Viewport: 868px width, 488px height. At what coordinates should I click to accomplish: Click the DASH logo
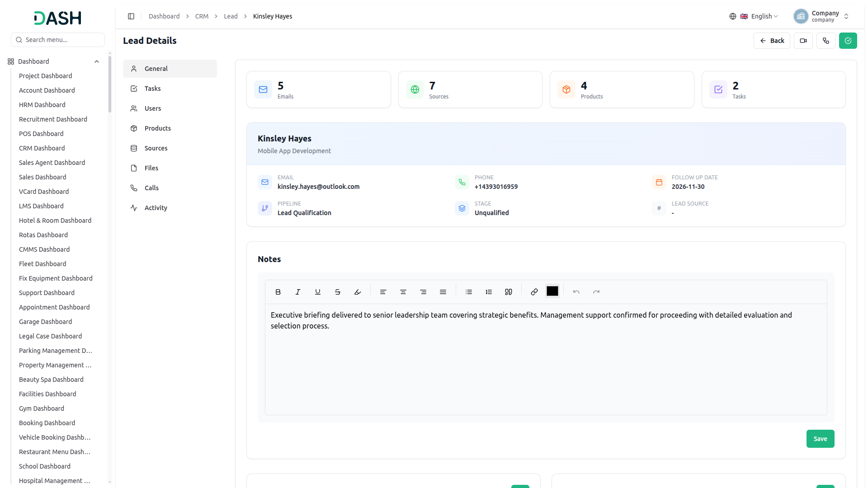click(x=58, y=18)
